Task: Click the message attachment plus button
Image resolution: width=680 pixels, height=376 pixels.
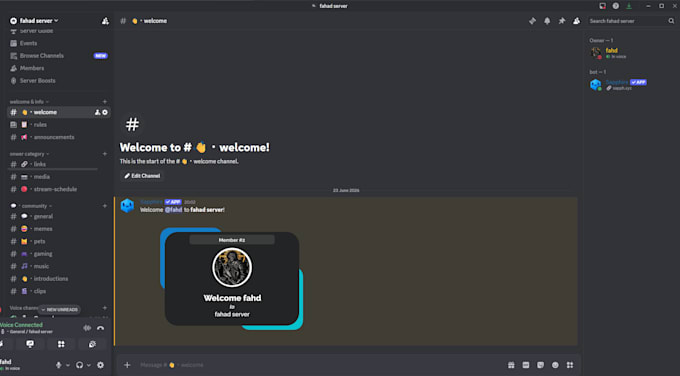Action: click(x=127, y=365)
